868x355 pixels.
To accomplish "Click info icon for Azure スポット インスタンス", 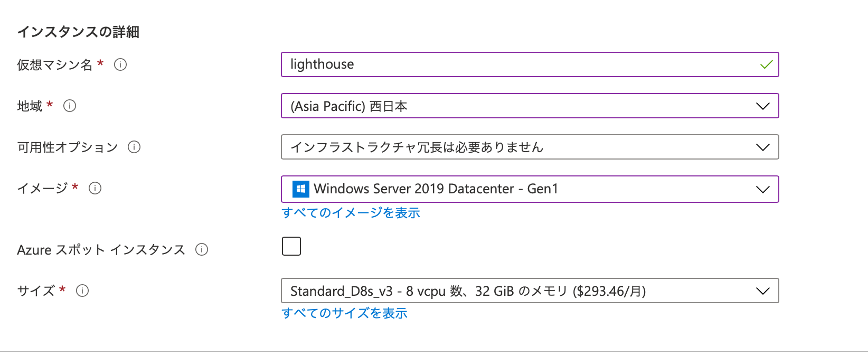I will click(202, 249).
